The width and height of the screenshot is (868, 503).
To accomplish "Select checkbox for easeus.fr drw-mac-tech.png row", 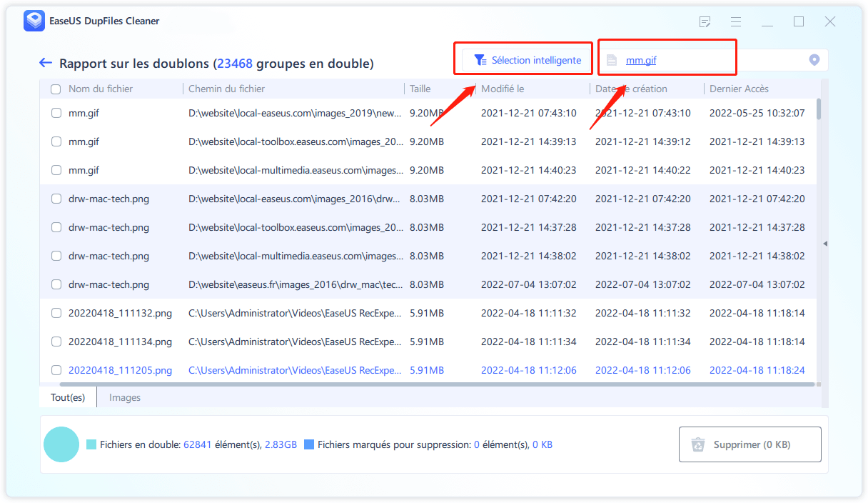I will [56, 284].
